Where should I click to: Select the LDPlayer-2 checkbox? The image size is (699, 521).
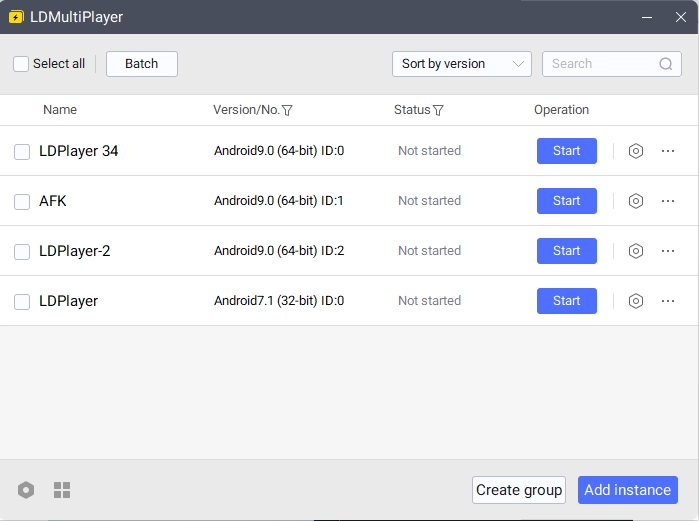[x=22, y=252]
